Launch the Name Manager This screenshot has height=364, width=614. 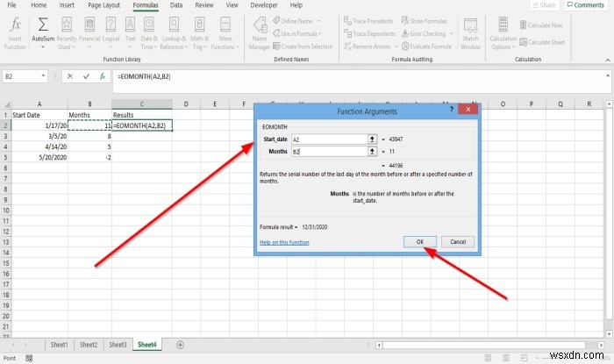pos(260,33)
